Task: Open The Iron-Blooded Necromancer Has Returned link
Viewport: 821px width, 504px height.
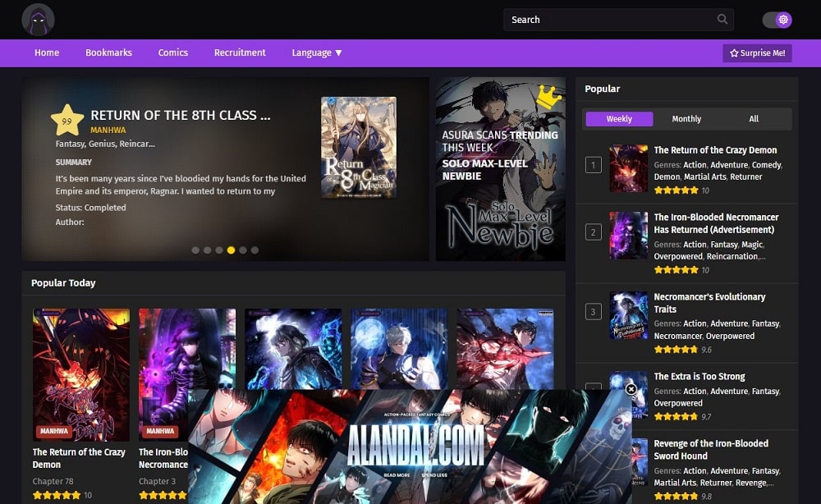Action: [x=716, y=223]
